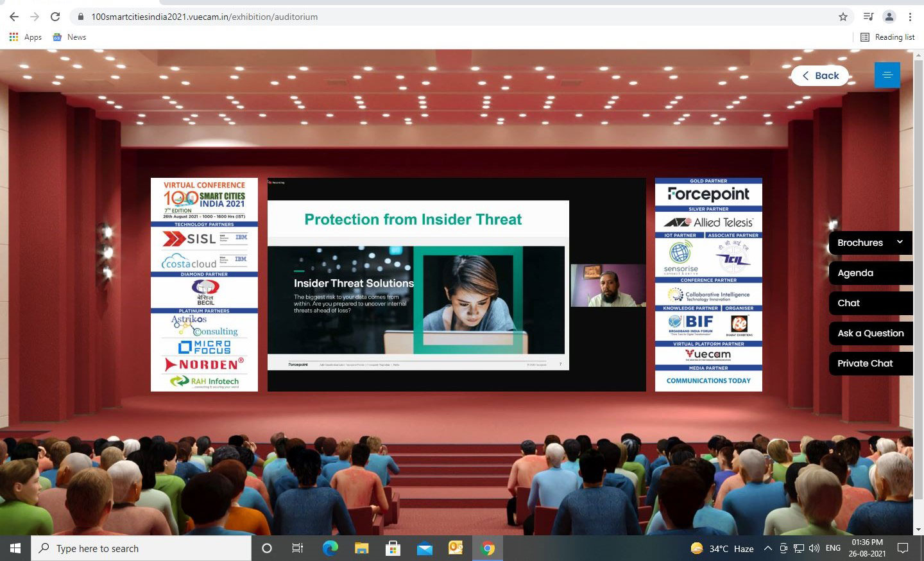Click the Allied Telesis silver partner logo

[708, 222]
